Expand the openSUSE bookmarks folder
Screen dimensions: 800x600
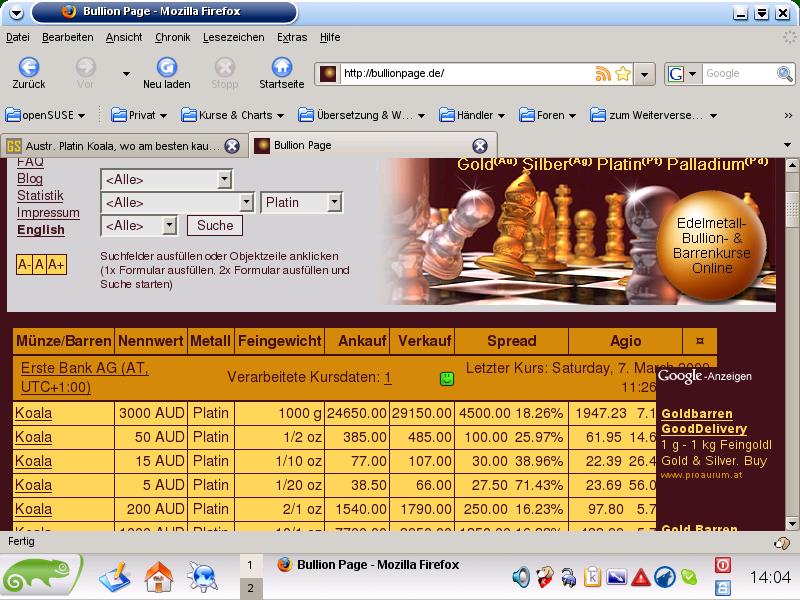pyautogui.click(x=45, y=115)
